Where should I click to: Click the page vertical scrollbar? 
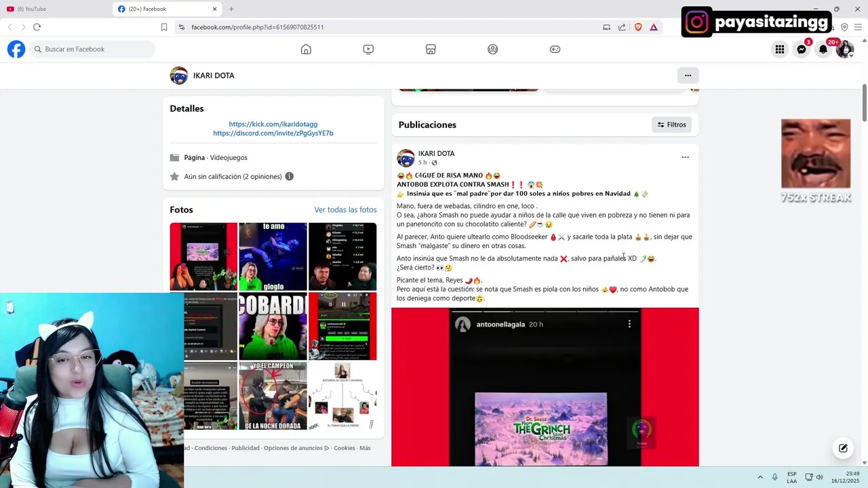(x=864, y=102)
